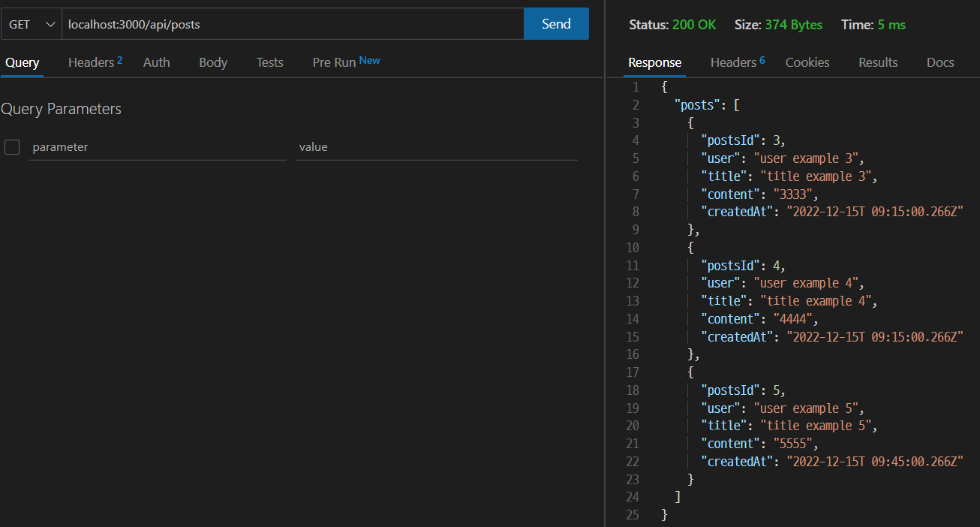Click the createdAt value on line 15
This screenshot has height=527, width=980.
click(x=874, y=337)
